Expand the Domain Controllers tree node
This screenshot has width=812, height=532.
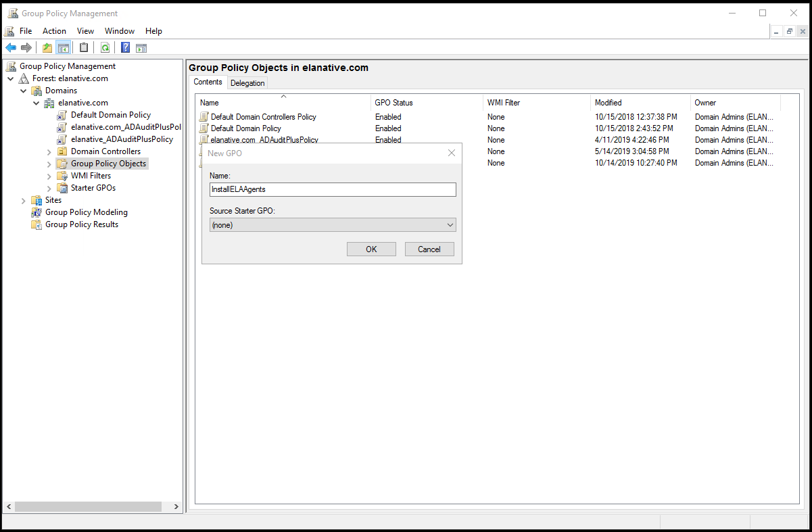[48, 151]
